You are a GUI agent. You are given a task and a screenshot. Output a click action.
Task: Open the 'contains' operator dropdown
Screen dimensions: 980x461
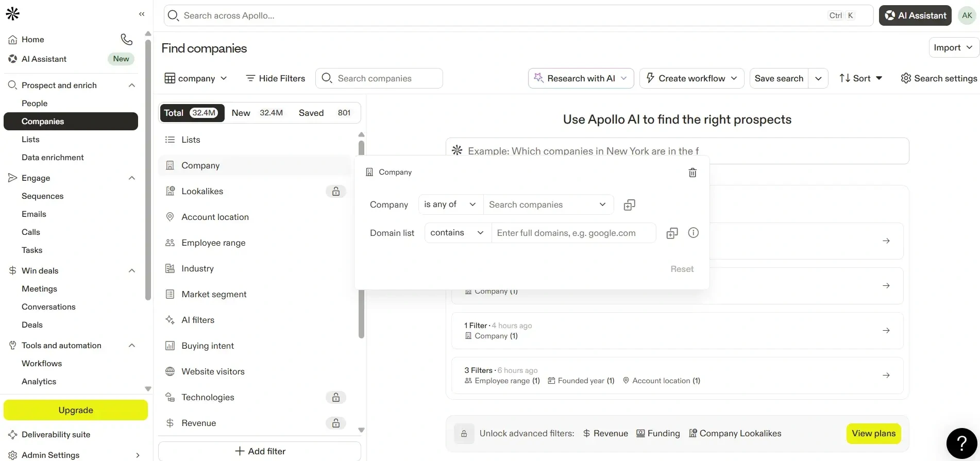[457, 233]
